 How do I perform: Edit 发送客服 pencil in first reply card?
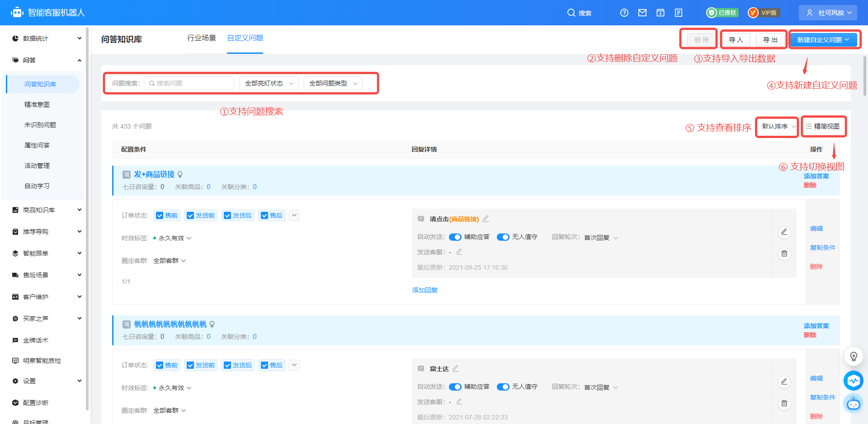click(x=459, y=252)
